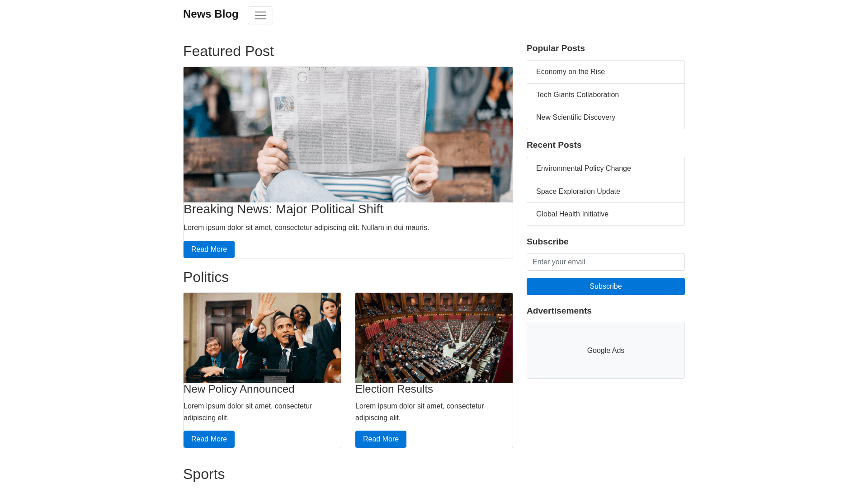Viewport: 868px width, 488px height.
Task: Click the Election Results card title
Action: tap(394, 389)
